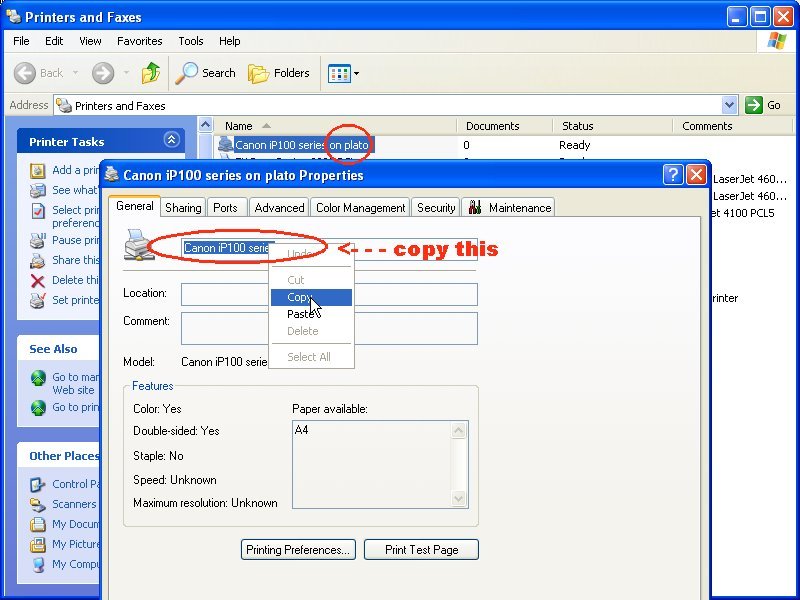Click the Go button in address bar
The width and height of the screenshot is (800, 600).
765,105
